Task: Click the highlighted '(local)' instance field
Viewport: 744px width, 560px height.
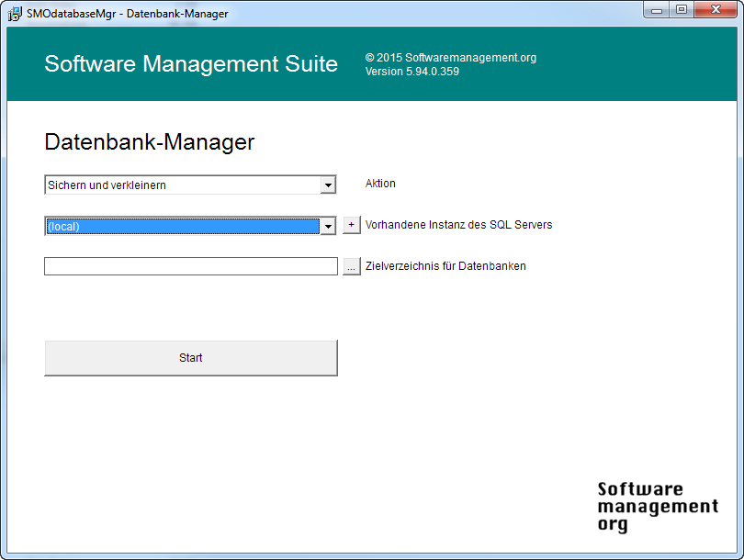Action: pyautogui.click(x=182, y=227)
